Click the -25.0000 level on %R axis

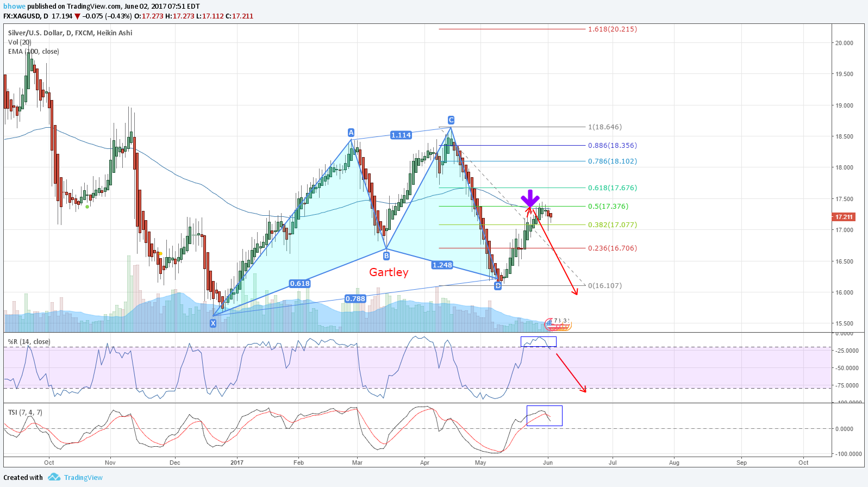[x=846, y=351]
